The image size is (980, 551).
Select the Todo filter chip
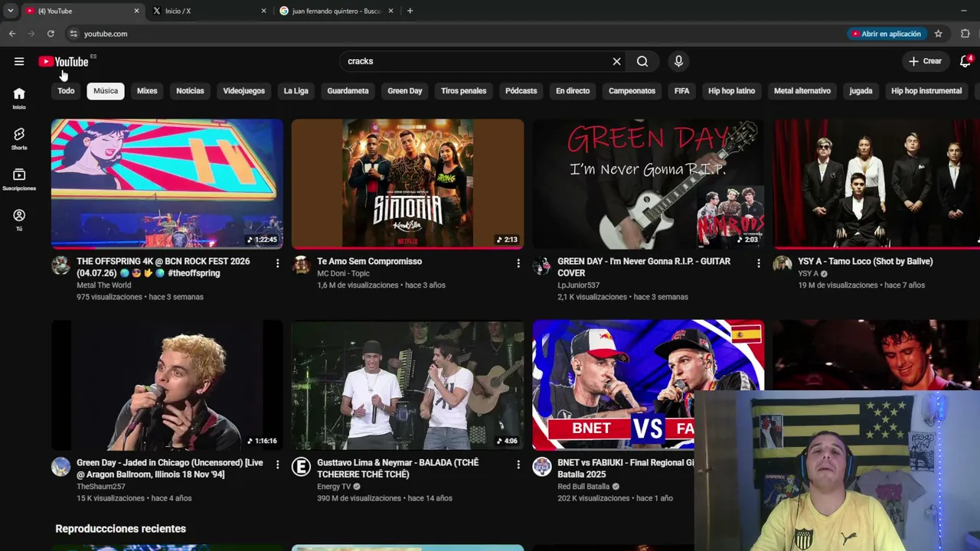click(x=66, y=91)
